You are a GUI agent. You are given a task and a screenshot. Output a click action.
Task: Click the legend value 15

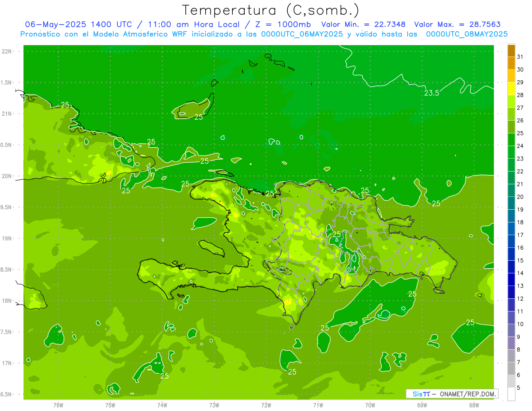pos(520,261)
